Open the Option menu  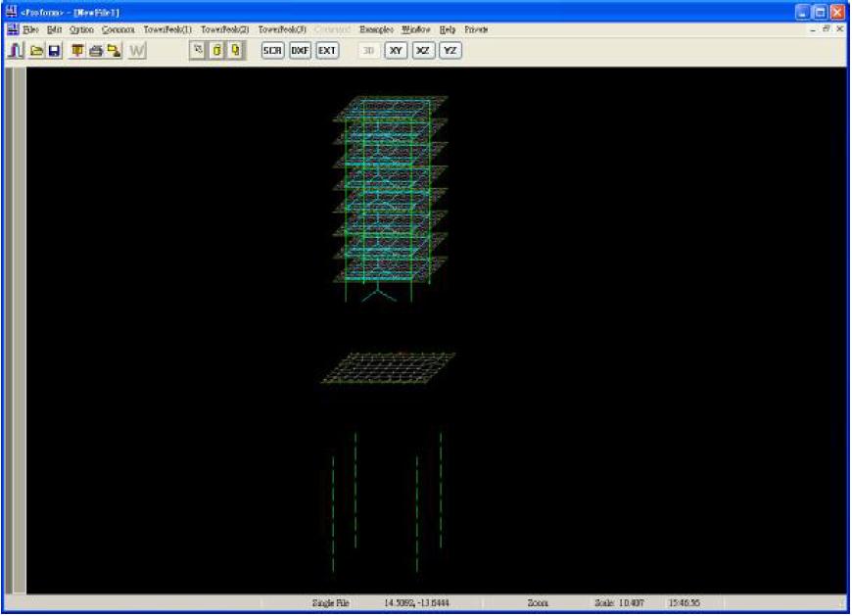coord(81,29)
